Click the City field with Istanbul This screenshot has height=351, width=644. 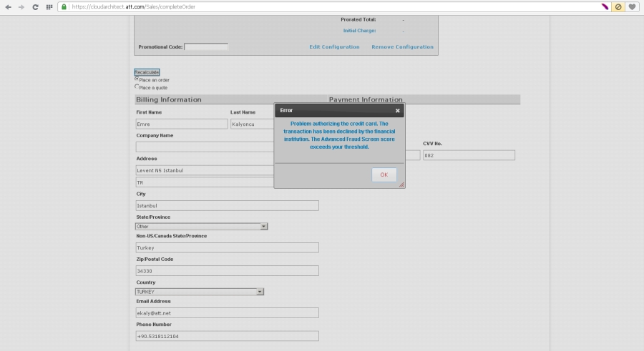227,206
